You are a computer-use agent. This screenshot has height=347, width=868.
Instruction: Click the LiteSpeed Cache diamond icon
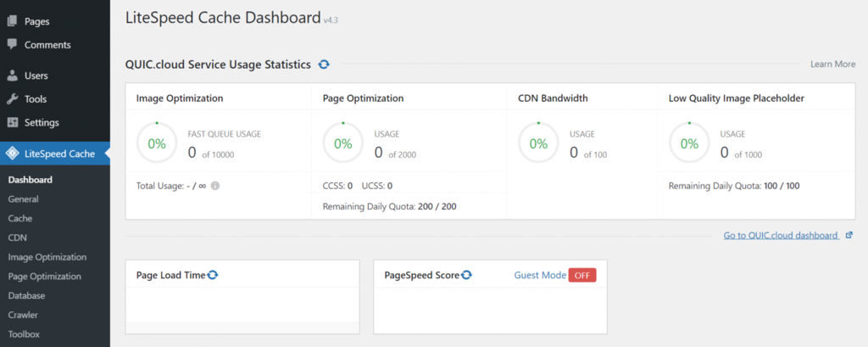12,154
